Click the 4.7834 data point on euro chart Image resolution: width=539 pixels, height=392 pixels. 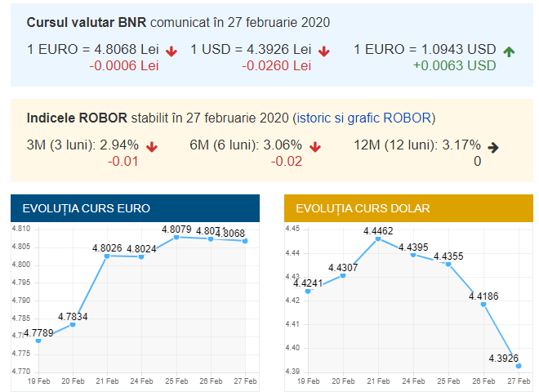pyautogui.click(x=73, y=324)
